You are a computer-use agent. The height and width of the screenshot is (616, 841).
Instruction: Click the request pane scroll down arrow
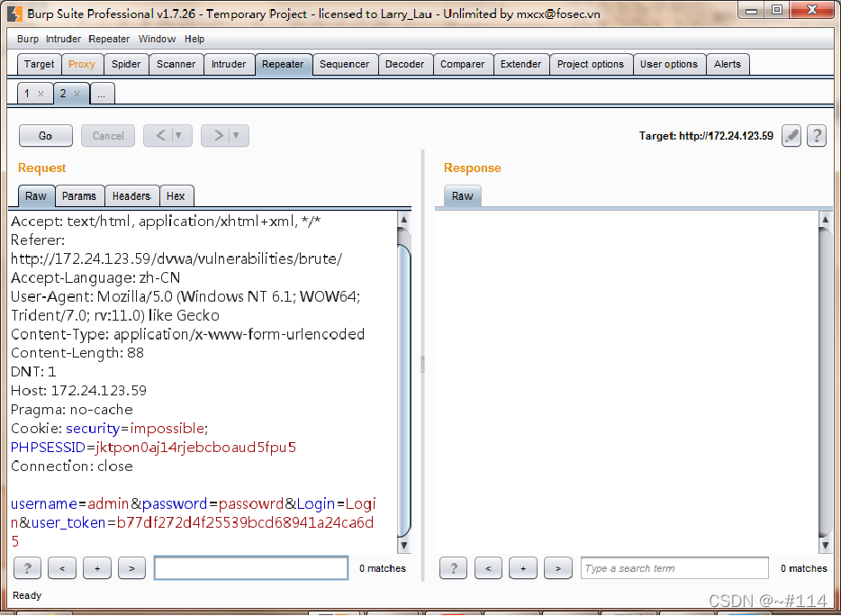pyautogui.click(x=404, y=545)
